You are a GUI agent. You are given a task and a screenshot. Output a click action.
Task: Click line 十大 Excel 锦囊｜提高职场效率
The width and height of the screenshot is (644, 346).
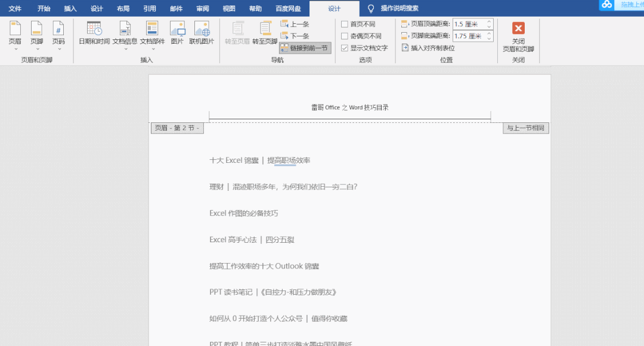click(x=259, y=160)
